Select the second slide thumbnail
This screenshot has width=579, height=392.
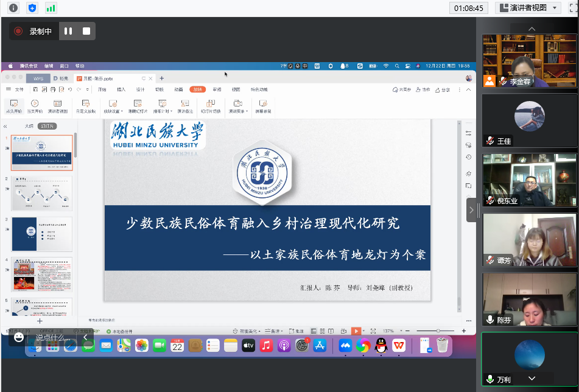[41, 193]
